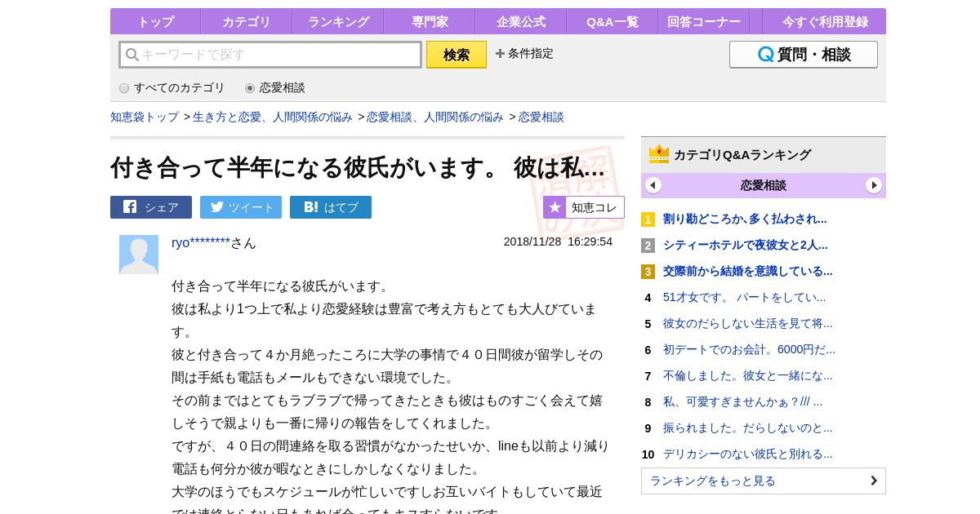980x514 pixels.
Task: Open the 専門家 tab
Action: (x=429, y=21)
